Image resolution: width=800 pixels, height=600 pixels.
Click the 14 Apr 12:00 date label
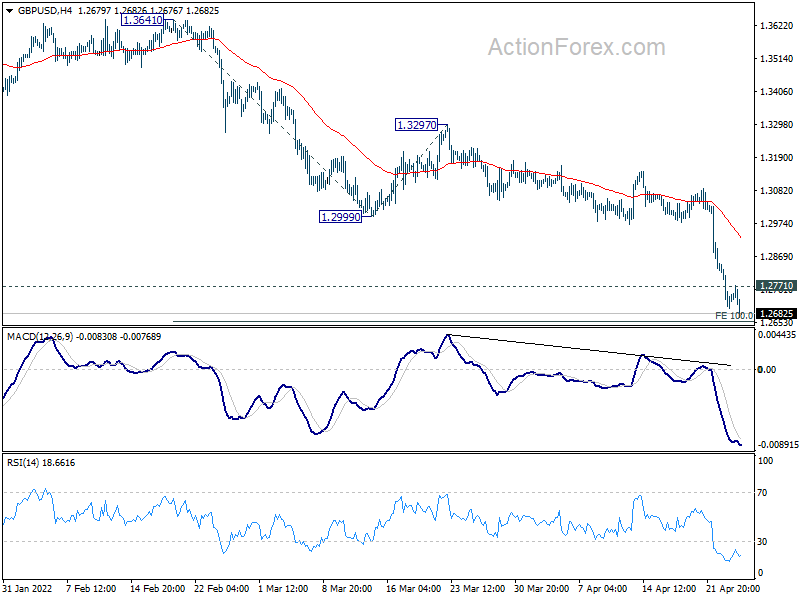pyautogui.click(x=669, y=589)
